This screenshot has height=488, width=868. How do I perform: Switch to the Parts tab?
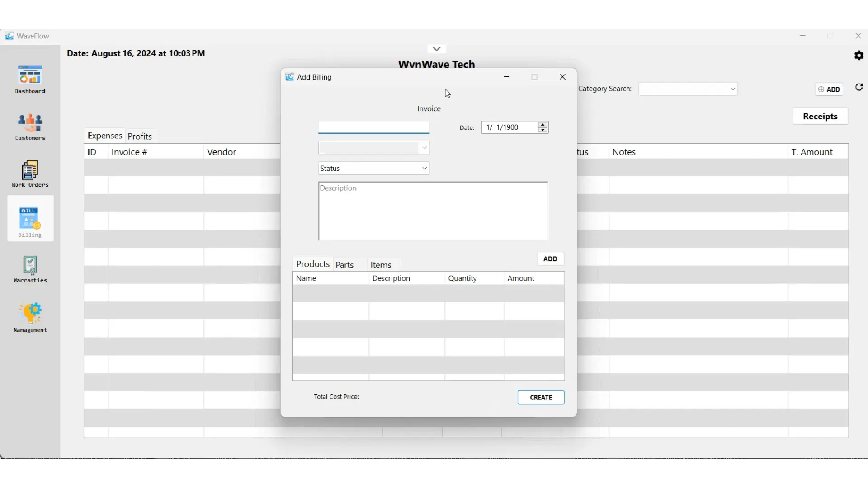coord(344,264)
